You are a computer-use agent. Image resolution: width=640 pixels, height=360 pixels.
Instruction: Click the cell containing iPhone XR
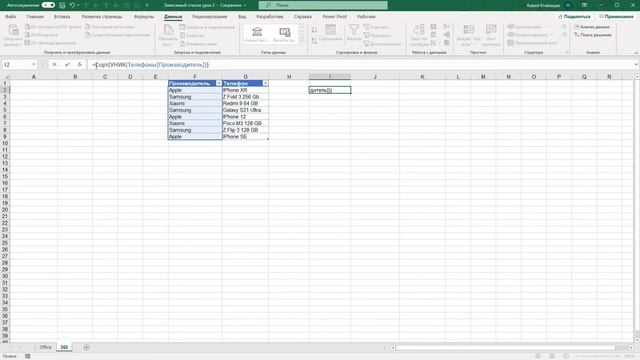(245, 90)
